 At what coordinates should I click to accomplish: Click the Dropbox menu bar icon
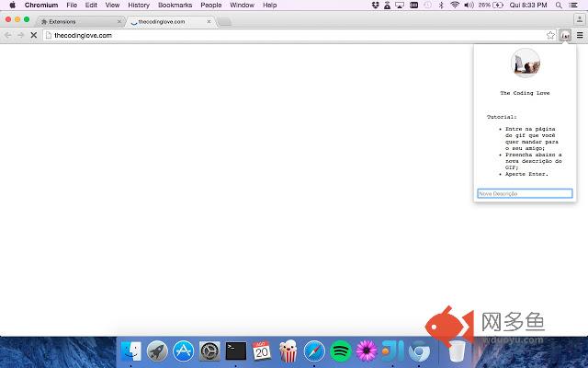pyautogui.click(x=375, y=5)
